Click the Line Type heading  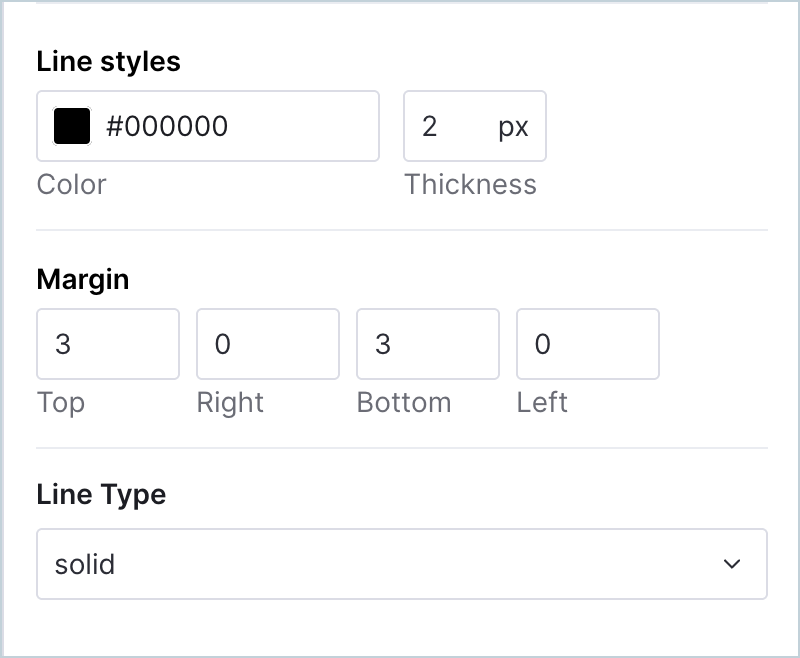[x=101, y=495]
